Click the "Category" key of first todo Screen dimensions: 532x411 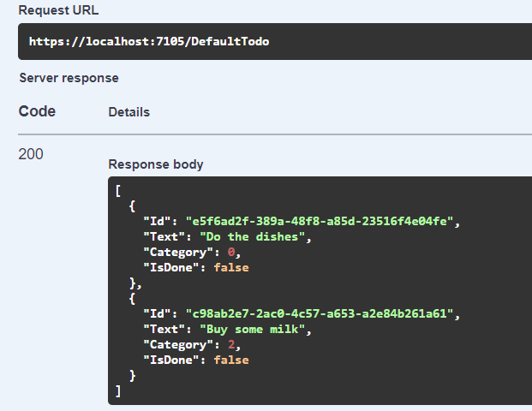pos(178,252)
